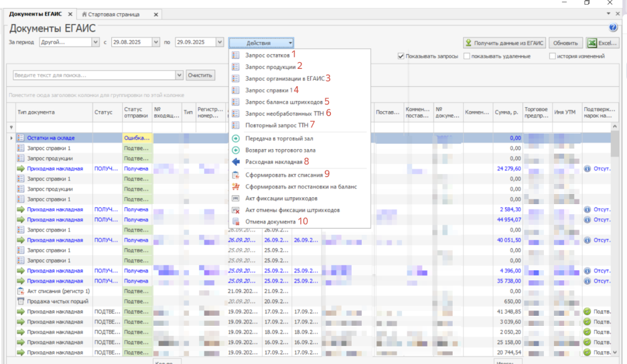Screen dimensions: 627x364
Task: Open the help question mark icon
Action: point(613,27)
